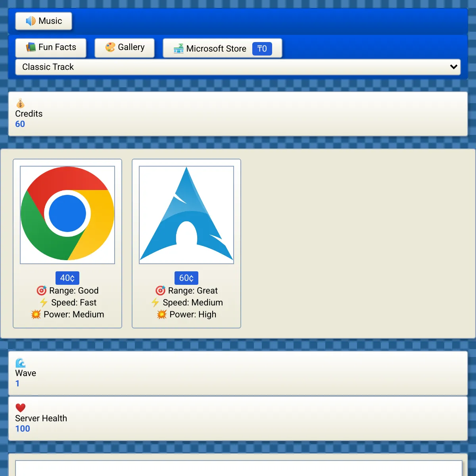Click the Credits value 60

coord(20,124)
